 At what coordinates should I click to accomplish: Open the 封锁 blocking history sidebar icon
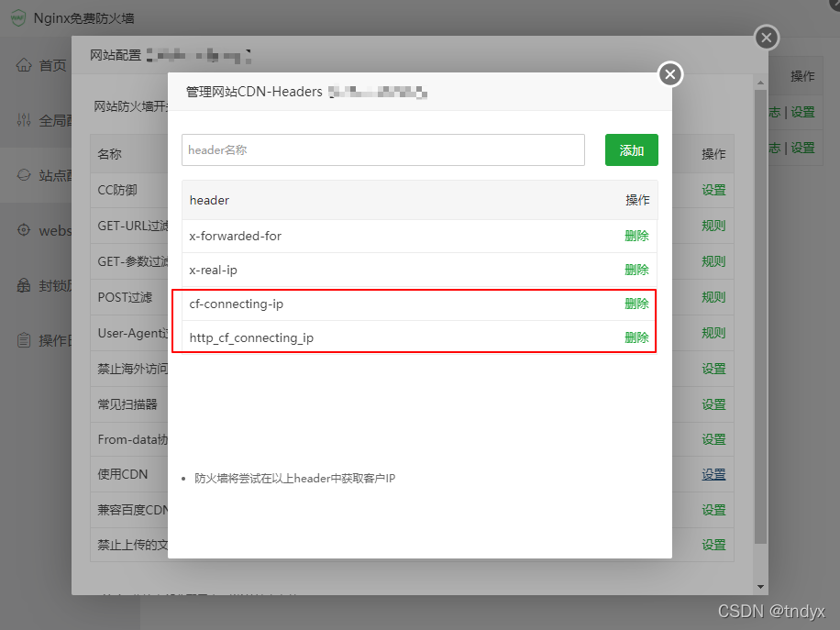tap(24, 285)
